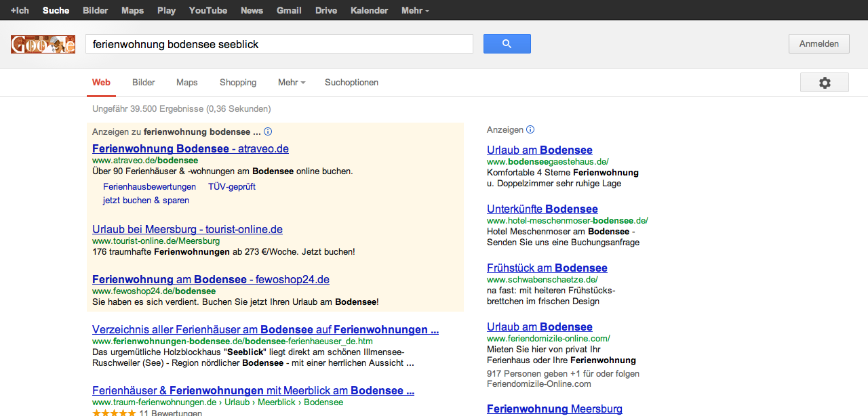Expand the Mehr dropdown in top bar
This screenshot has width=868, height=416.
coord(415,10)
